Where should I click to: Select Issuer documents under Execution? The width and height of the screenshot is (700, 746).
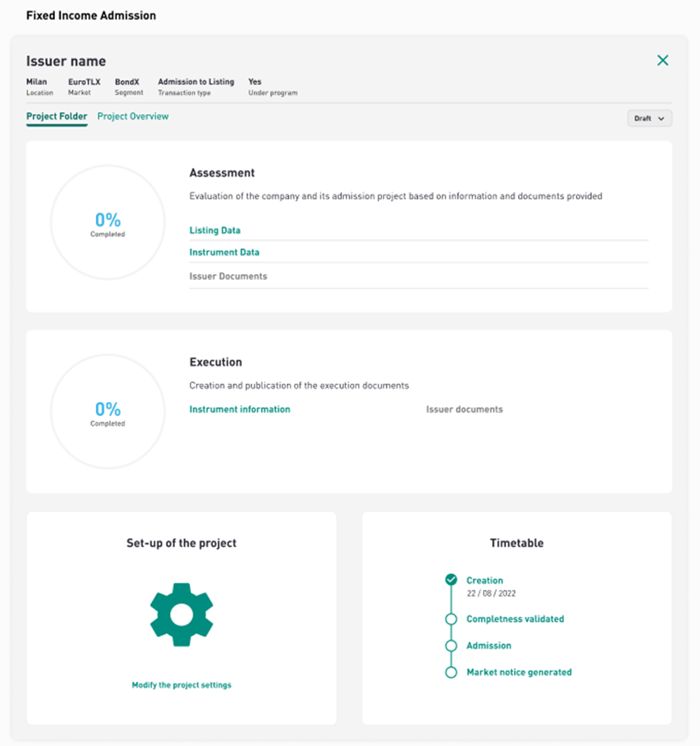coord(464,409)
